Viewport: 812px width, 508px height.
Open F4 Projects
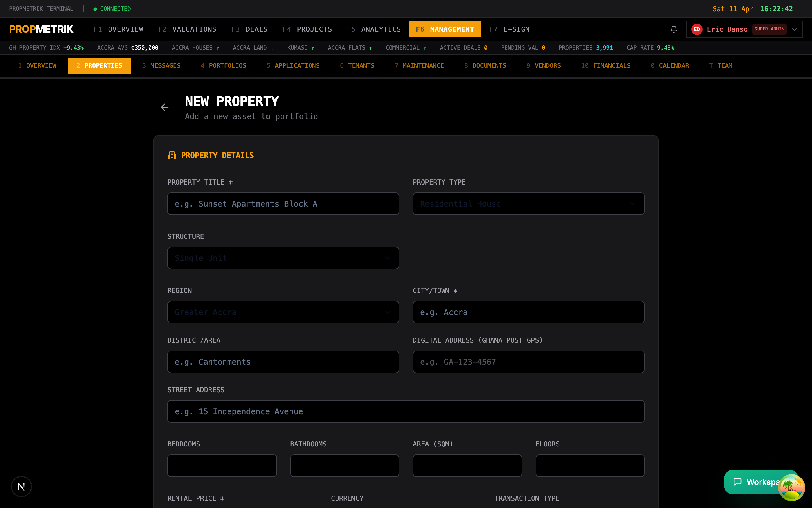pos(307,29)
